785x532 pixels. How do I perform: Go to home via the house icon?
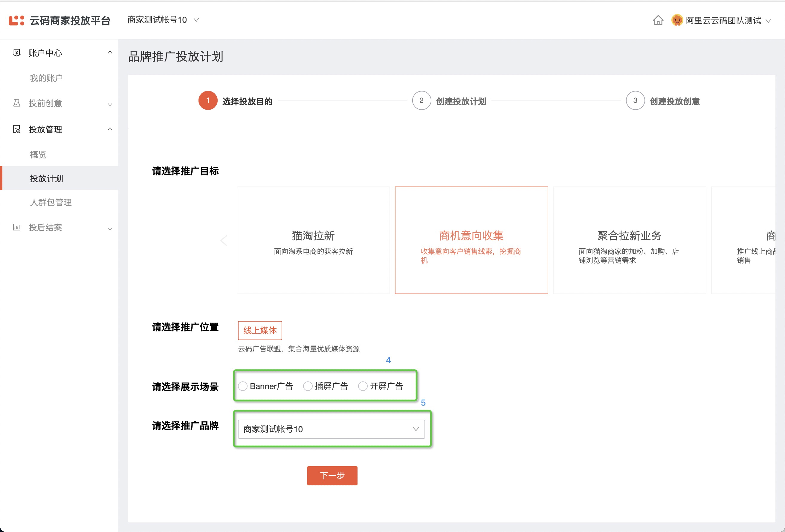[x=658, y=20]
